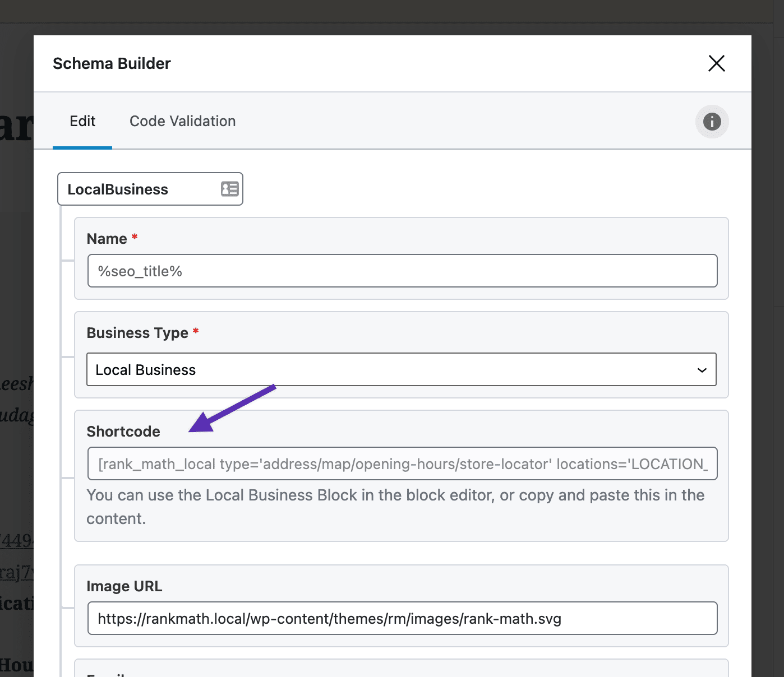The image size is (784, 677).
Task: Click the Image URL label
Action: 124,586
